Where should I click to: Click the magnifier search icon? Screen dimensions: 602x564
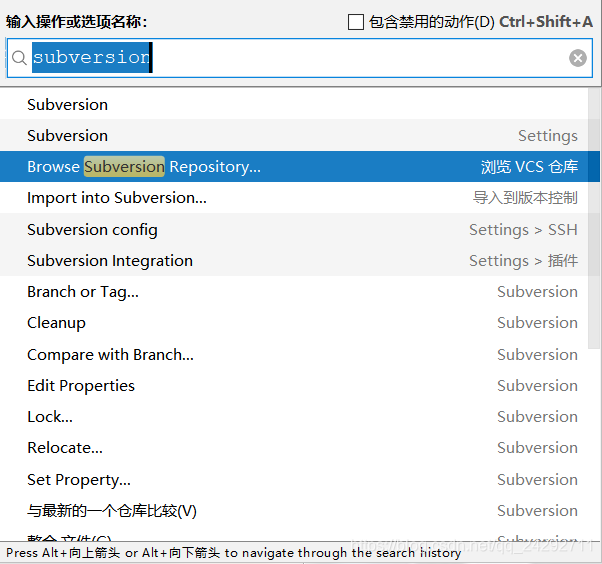coord(19,58)
